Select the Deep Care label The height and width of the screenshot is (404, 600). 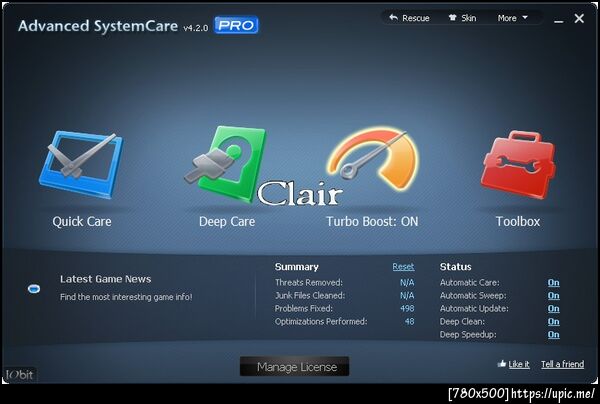(x=227, y=222)
